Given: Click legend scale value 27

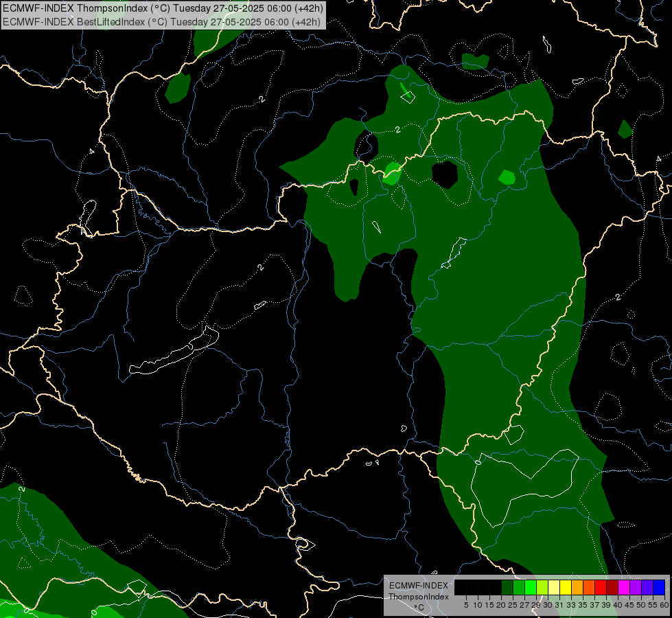Looking at the screenshot, I should coord(524,605).
